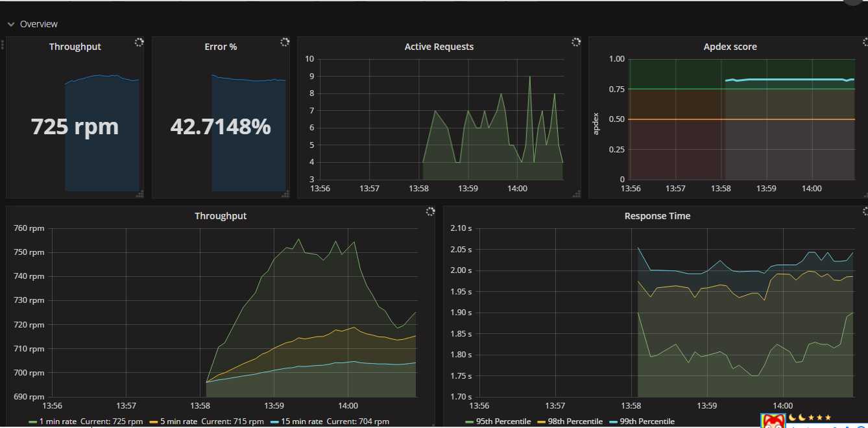Screen dimensions: 868x428
Task: Click the Active Requests peak at 9
Action: click(529, 77)
